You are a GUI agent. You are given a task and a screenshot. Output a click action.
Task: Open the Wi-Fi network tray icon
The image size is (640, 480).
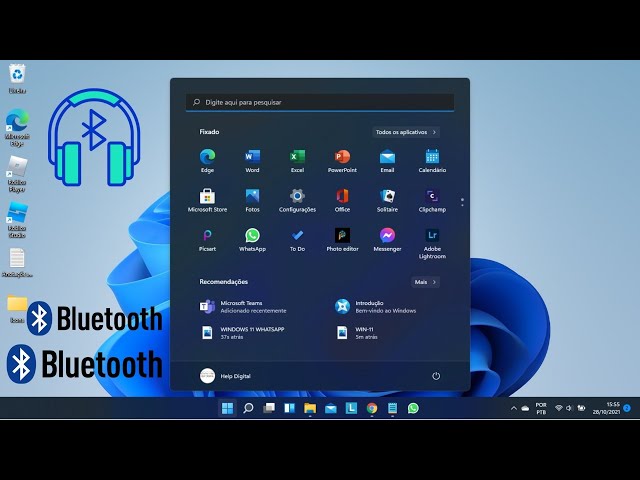pos(558,408)
